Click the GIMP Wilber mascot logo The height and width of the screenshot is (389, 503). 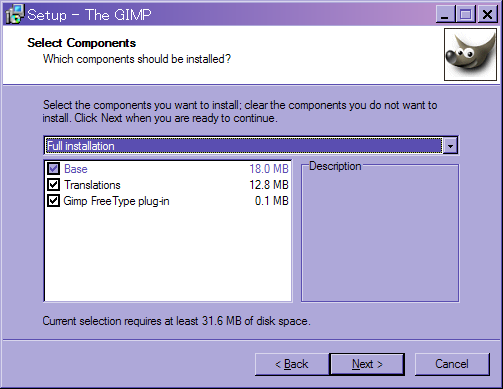470,54
